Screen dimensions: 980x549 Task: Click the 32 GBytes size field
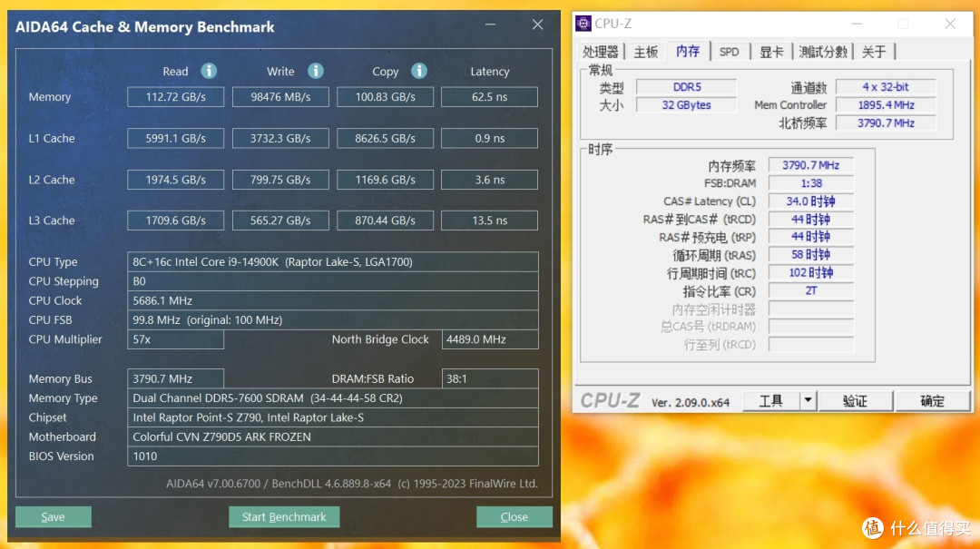686,105
